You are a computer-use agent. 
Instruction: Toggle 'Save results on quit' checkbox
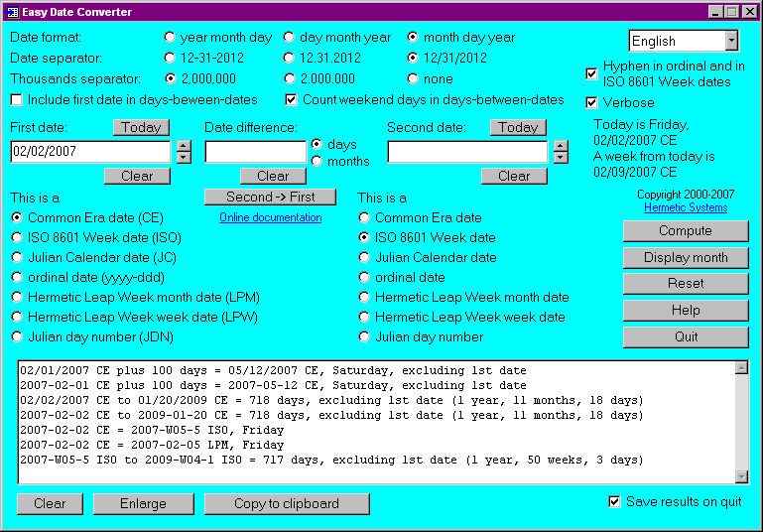614,502
